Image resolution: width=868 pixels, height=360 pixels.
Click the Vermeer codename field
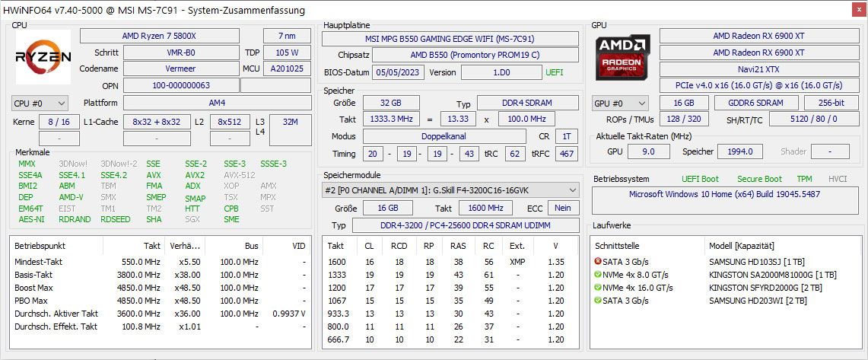180,68
